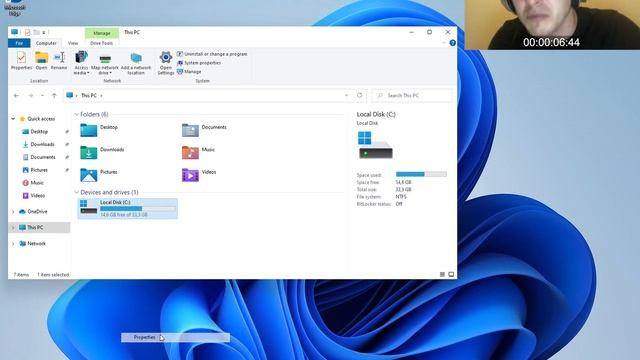Select the Music folder icon

coord(190,153)
